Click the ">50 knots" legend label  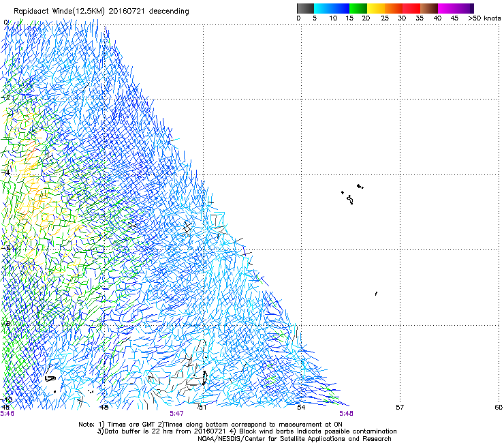click(484, 18)
